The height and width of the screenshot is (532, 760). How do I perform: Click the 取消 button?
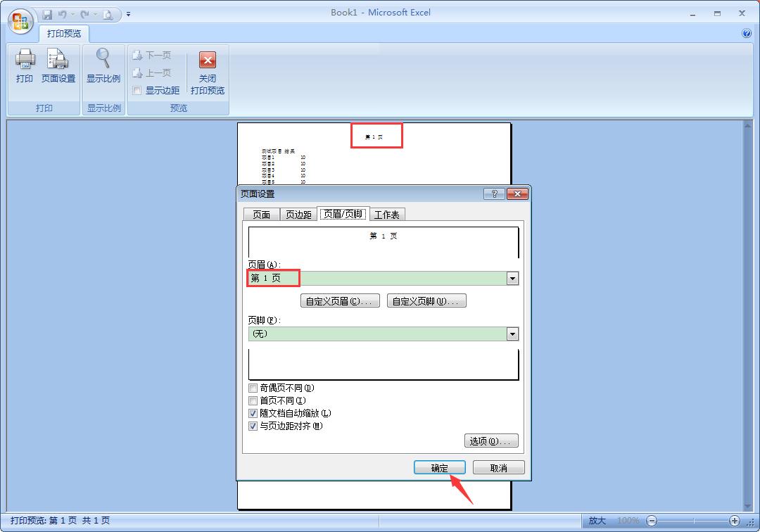pos(498,467)
